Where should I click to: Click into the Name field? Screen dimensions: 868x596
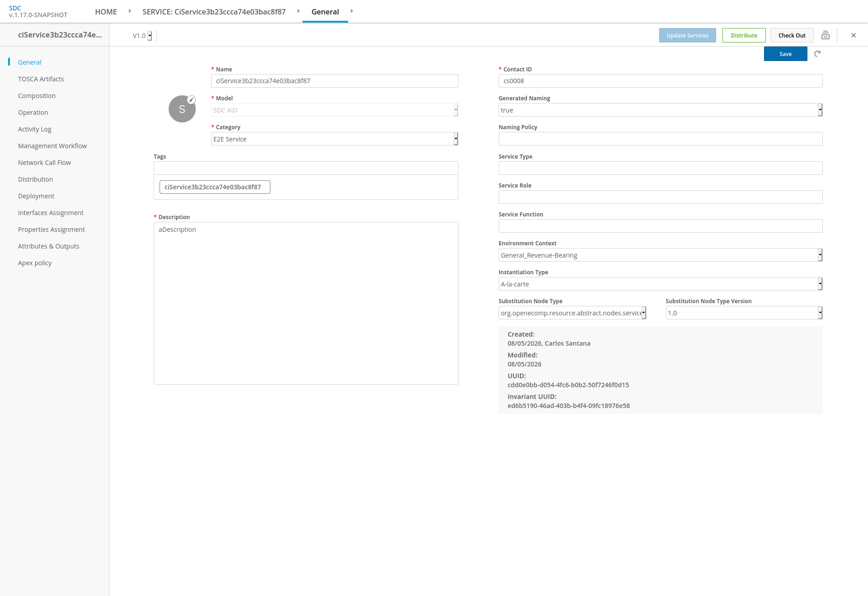pyautogui.click(x=335, y=81)
